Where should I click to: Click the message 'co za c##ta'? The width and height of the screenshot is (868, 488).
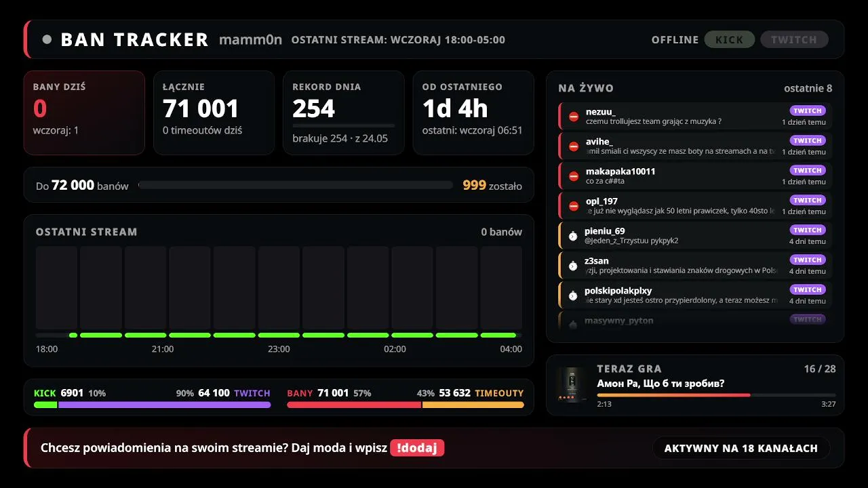(605, 181)
